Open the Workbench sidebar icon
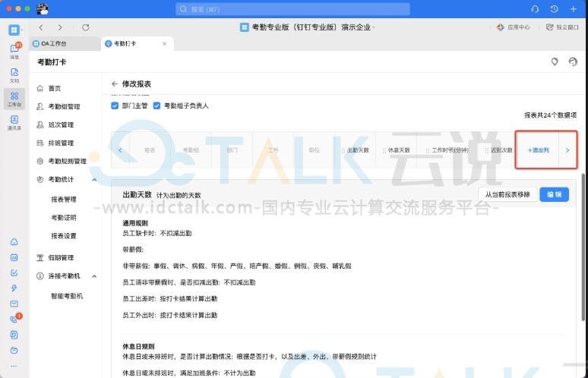588x378 pixels. [14, 99]
